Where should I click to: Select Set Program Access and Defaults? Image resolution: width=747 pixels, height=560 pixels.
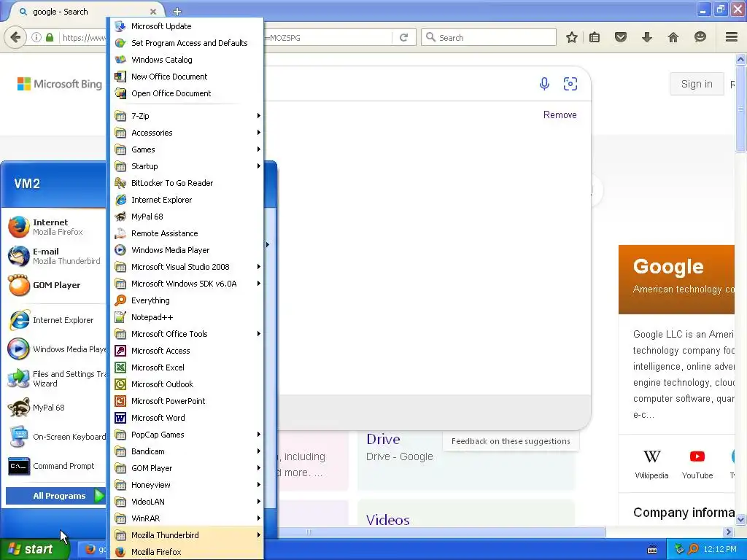187,43
